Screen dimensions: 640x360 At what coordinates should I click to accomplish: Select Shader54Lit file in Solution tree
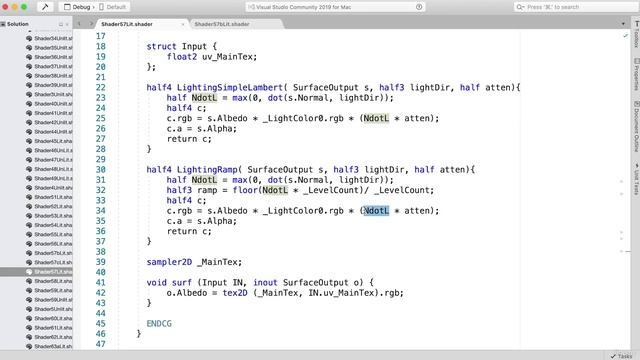49,225
